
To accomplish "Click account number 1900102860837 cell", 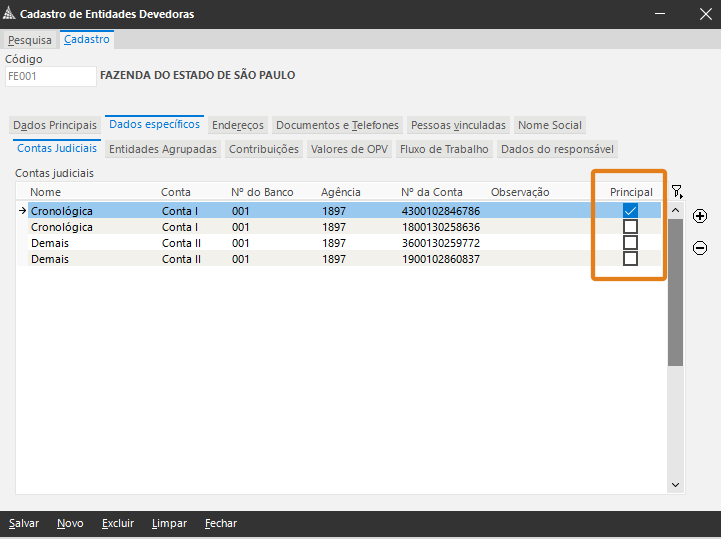I will (441, 259).
